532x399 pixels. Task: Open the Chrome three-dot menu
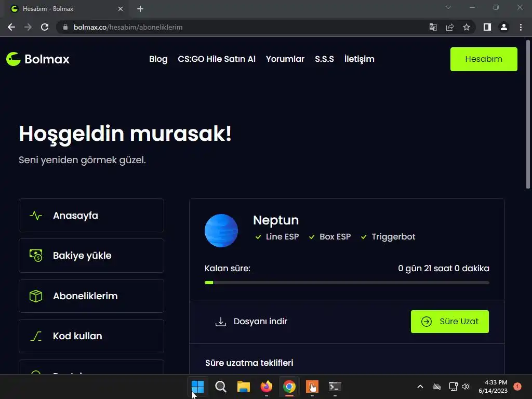[x=521, y=27]
